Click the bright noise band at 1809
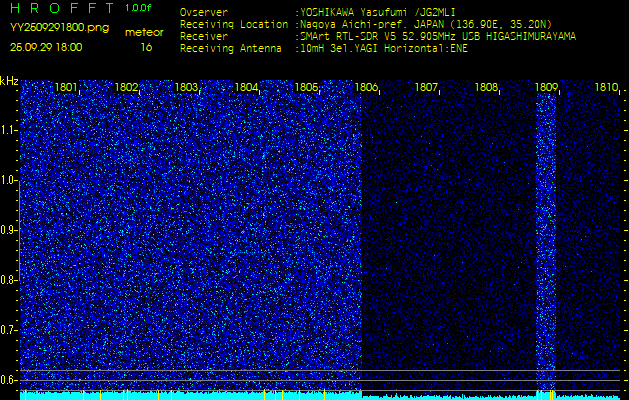 pyautogui.click(x=546, y=241)
